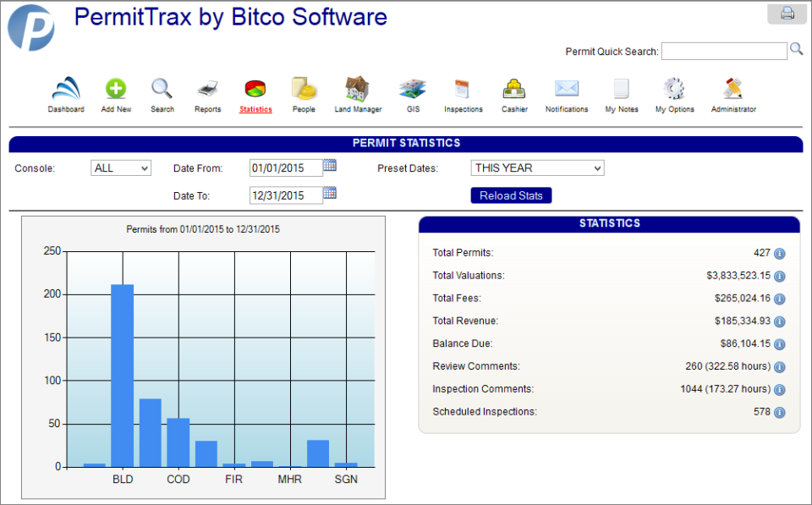The image size is (812, 505).
Task: Click the Reload Stats button
Action: 511,195
